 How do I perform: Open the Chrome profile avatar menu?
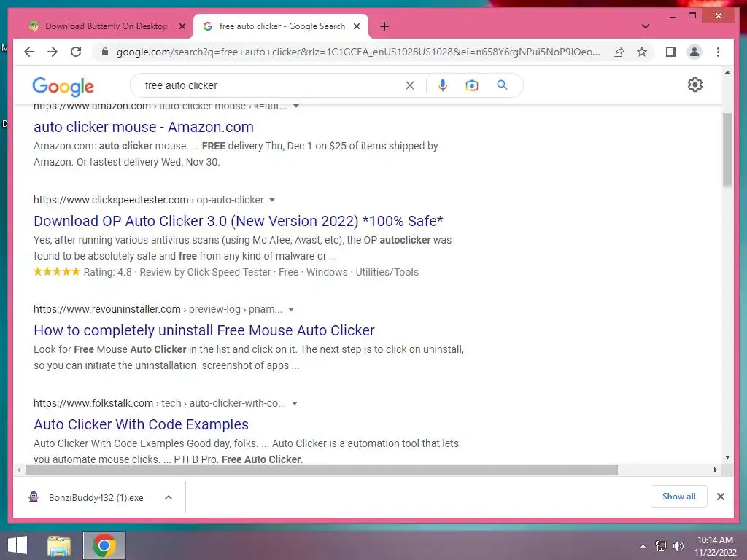[x=694, y=52]
